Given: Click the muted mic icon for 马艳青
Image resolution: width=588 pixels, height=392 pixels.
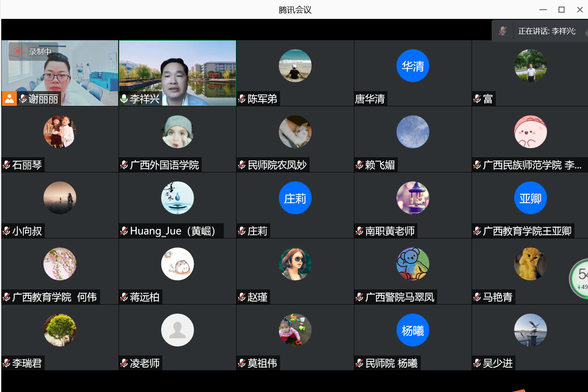Looking at the screenshot, I should point(477,297).
